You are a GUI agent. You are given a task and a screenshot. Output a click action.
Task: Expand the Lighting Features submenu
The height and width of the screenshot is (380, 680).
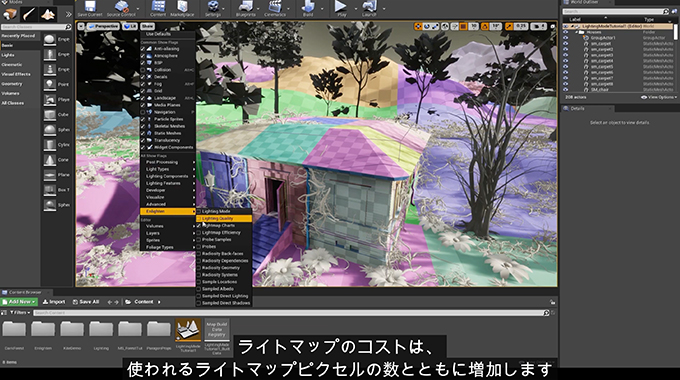pos(168,183)
